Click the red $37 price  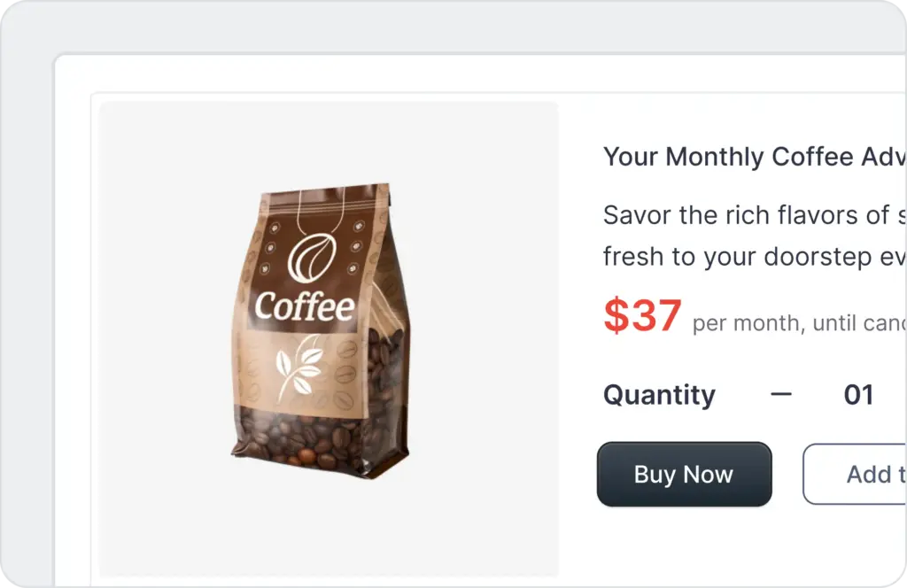point(642,316)
